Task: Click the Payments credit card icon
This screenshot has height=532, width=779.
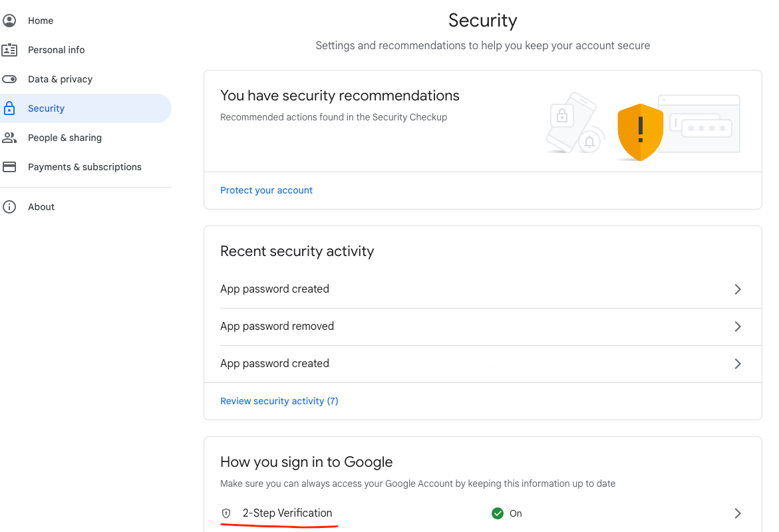Action: click(x=9, y=167)
